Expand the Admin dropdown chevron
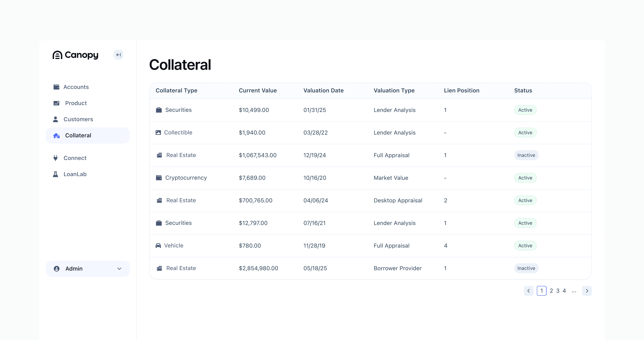This screenshot has width=644, height=340. pyautogui.click(x=119, y=269)
